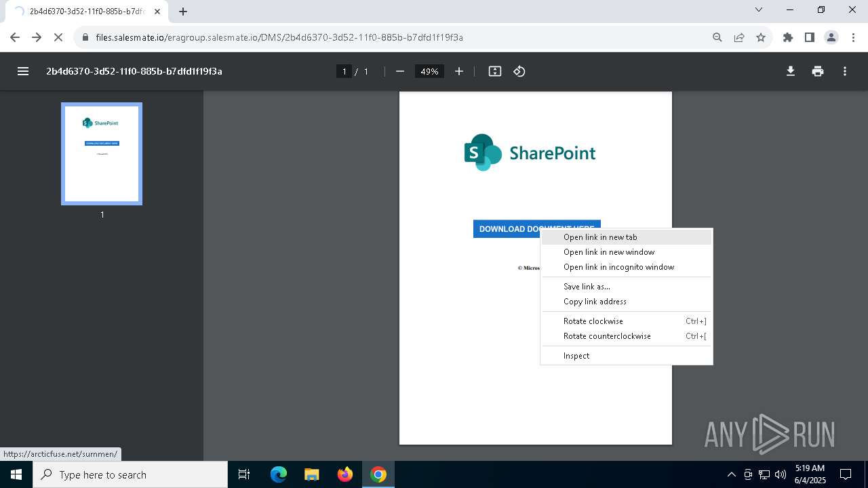Select Copy link address

tap(627, 302)
